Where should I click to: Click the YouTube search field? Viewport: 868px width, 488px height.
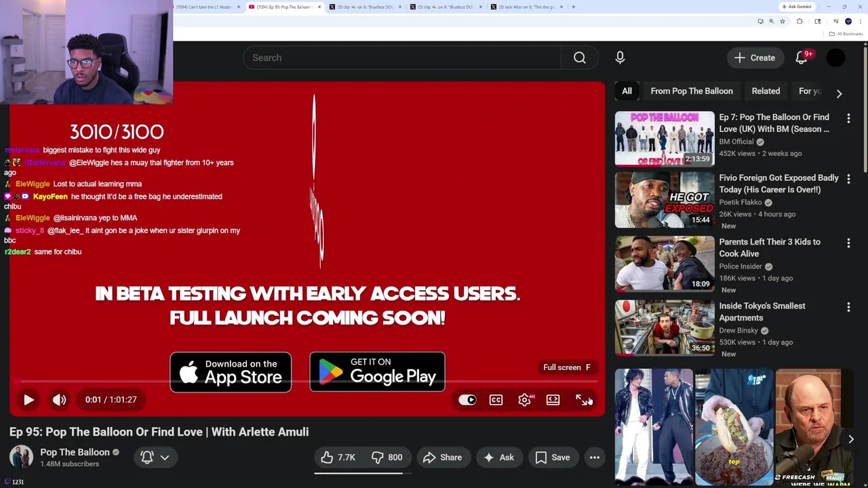[401, 58]
